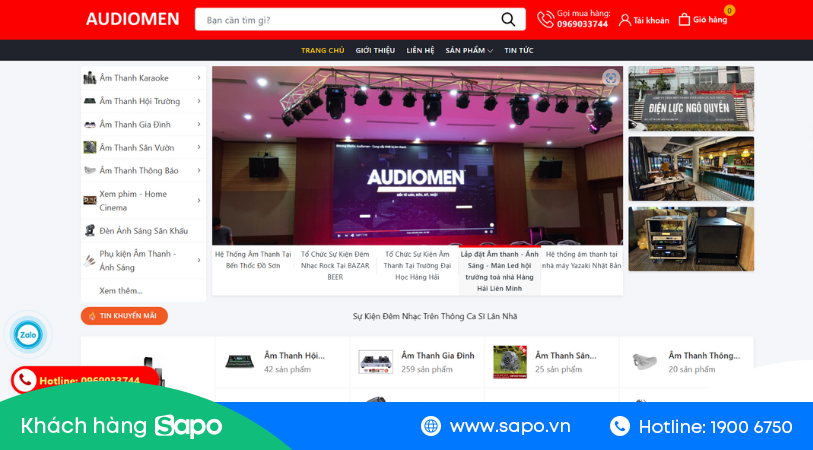
Task: Click the Âm Thanh Gia Đình category icon
Action: coord(90,124)
